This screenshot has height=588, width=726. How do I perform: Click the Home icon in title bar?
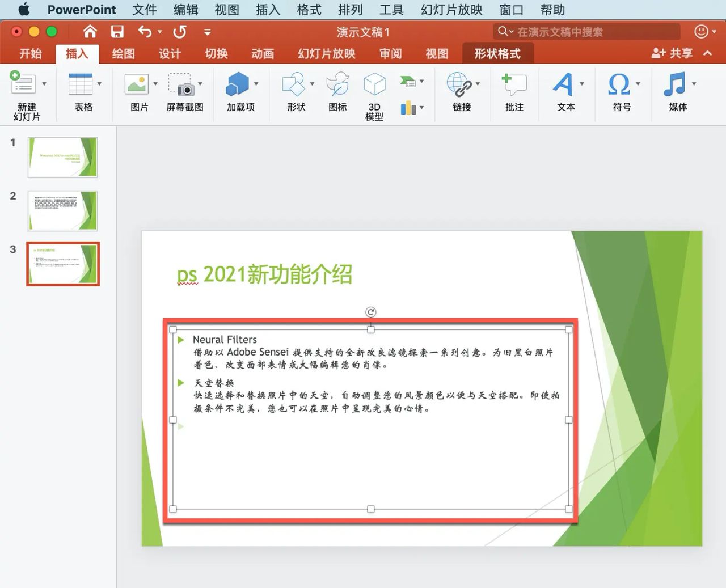pyautogui.click(x=90, y=32)
